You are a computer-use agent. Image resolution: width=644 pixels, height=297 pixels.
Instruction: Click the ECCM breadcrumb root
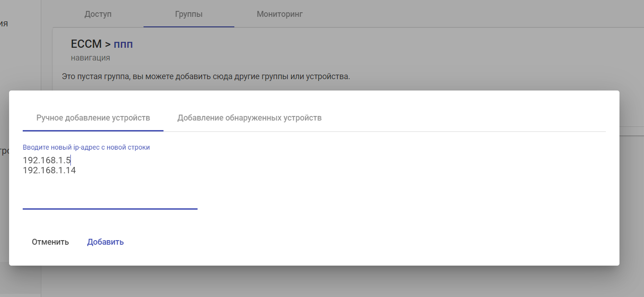coord(86,44)
